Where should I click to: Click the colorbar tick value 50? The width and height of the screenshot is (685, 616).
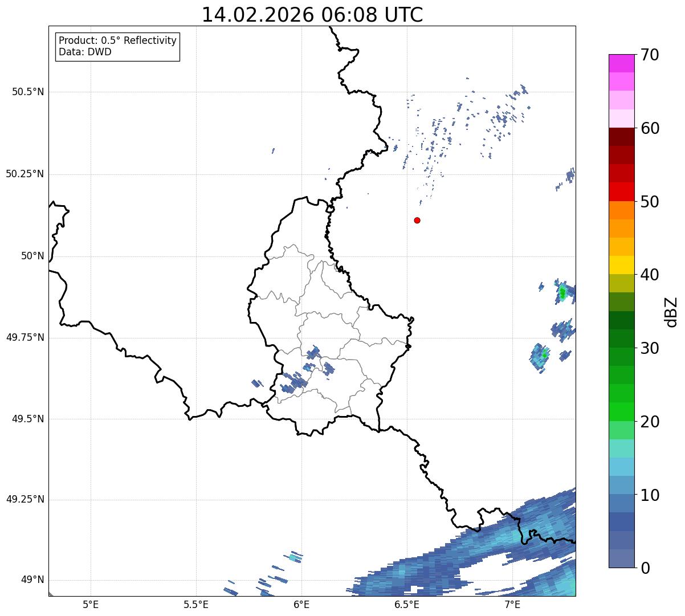coord(650,202)
